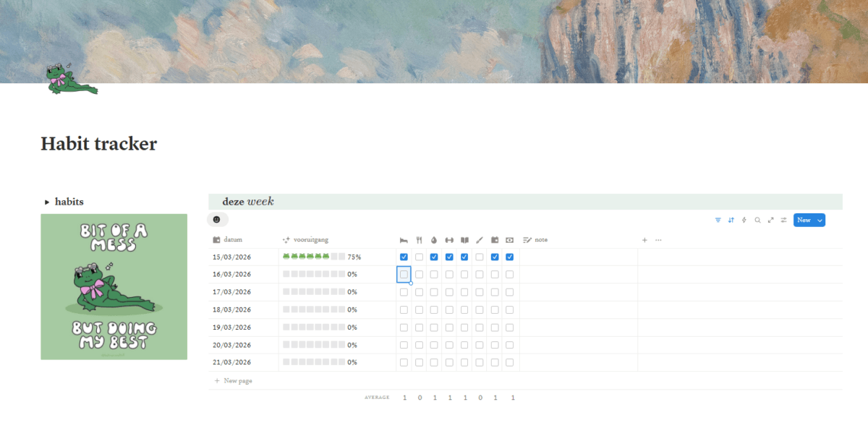Uncheck the bed checkbox for 15/03/2026
Image resolution: width=868 pixels, height=436 pixels.
tap(404, 257)
